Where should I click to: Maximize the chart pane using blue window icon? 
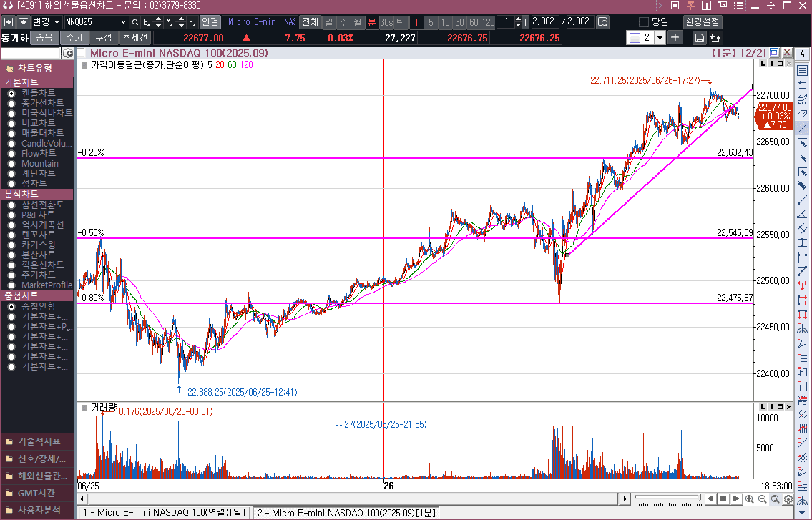pyautogui.click(x=774, y=52)
